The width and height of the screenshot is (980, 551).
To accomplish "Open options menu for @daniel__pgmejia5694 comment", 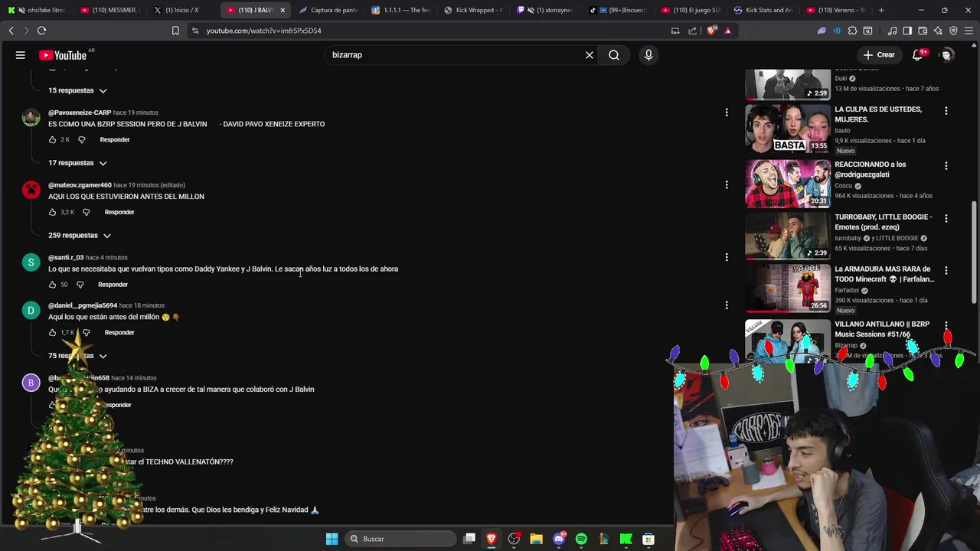I will [727, 305].
